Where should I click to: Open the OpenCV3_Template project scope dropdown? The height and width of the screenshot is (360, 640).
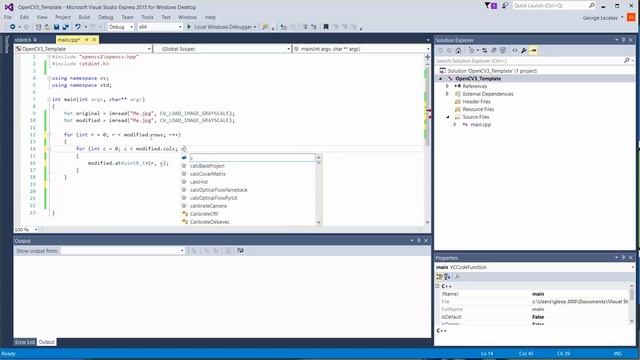(x=83, y=49)
